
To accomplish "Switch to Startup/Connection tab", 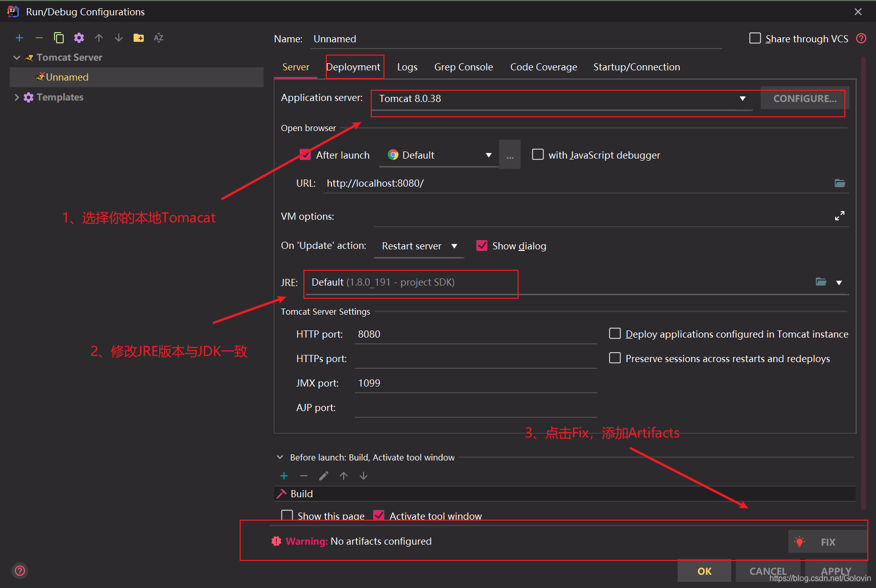I will (636, 67).
